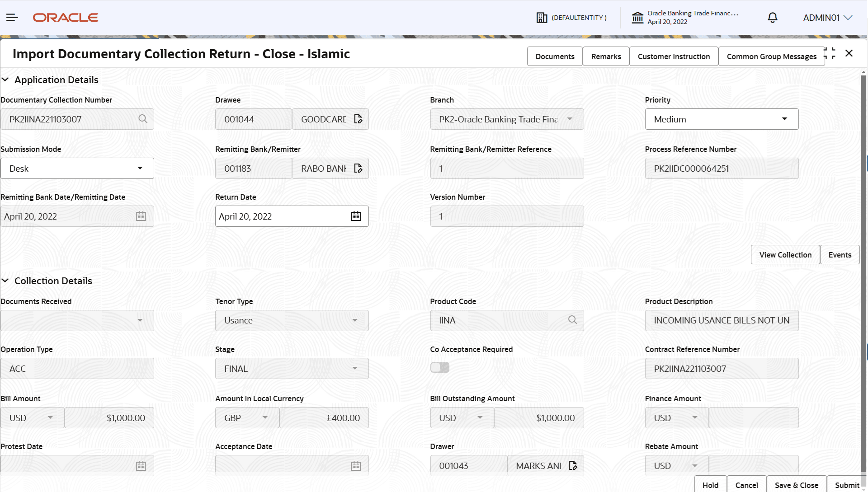Image resolution: width=868 pixels, height=492 pixels.
Task: Open Drawee GOODCARE details icon
Action: click(x=358, y=119)
